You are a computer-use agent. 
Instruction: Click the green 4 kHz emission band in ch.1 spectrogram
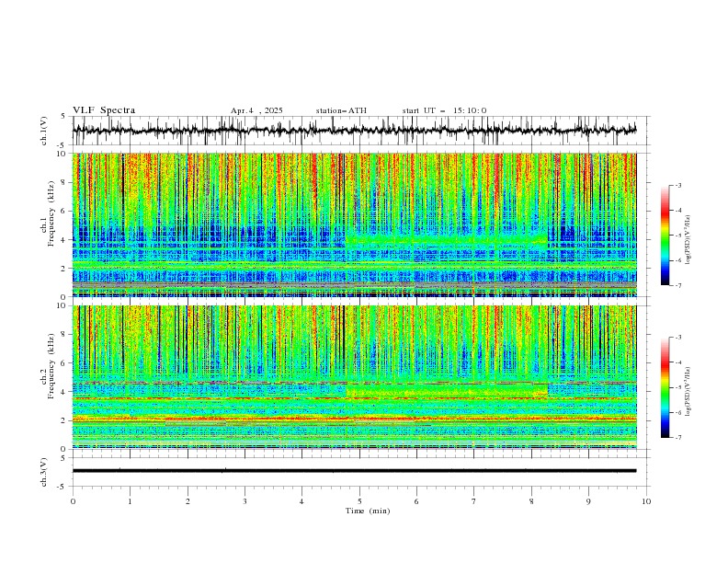(447, 240)
